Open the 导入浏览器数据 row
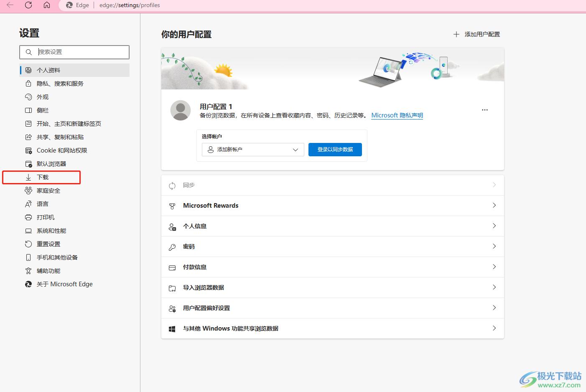This screenshot has width=586, height=392. coord(333,288)
